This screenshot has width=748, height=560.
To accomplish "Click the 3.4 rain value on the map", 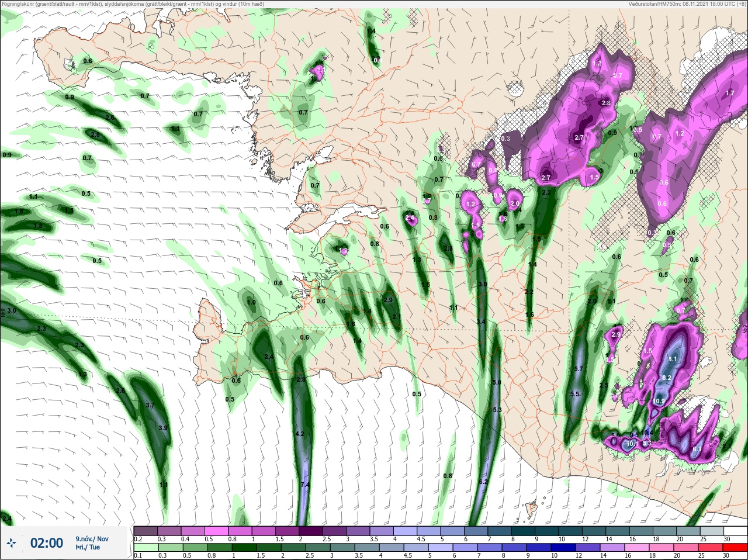I will [x=481, y=322].
